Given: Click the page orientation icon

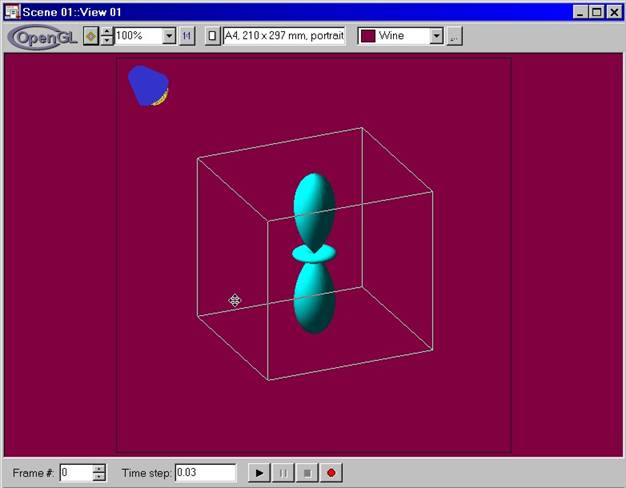Looking at the screenshot, I should click(x=212, y=36).
